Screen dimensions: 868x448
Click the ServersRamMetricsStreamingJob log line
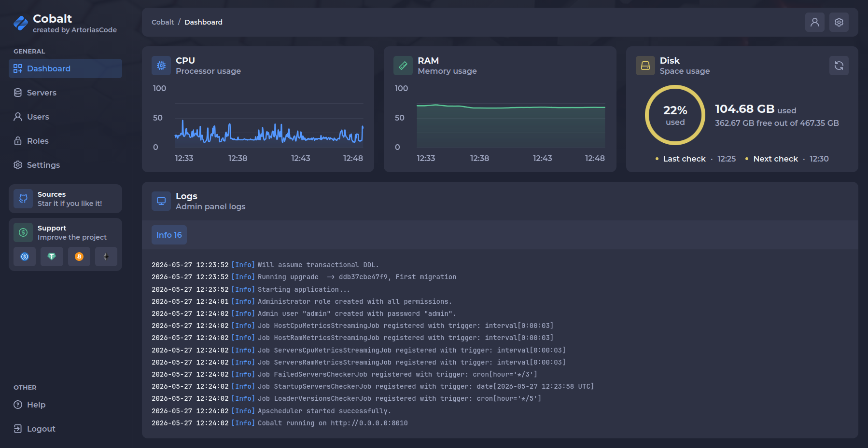pos(359,362)
